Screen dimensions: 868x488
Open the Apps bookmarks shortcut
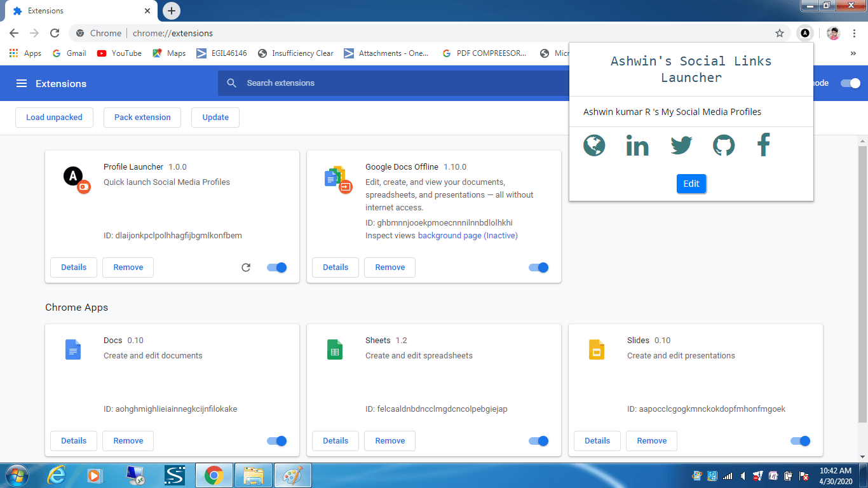(x=25, y=53)
